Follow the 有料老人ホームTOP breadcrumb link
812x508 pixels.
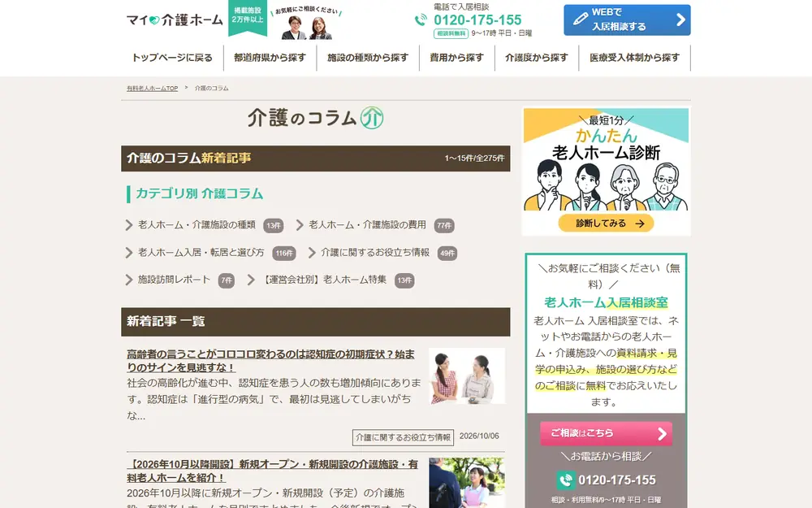coord(153,88)
